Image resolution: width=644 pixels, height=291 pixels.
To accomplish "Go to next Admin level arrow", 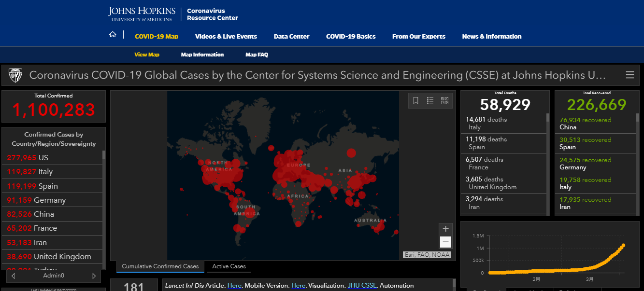I will [94, 276].
